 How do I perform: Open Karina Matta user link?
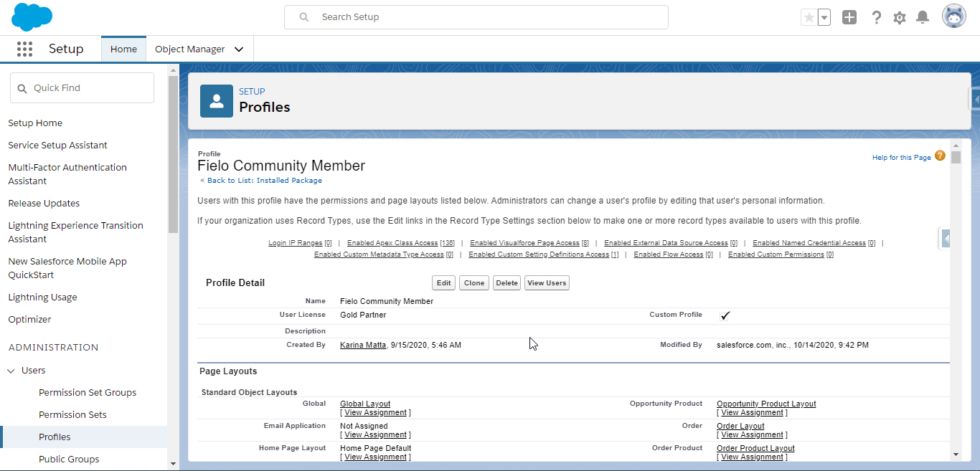tap(363, 345)
